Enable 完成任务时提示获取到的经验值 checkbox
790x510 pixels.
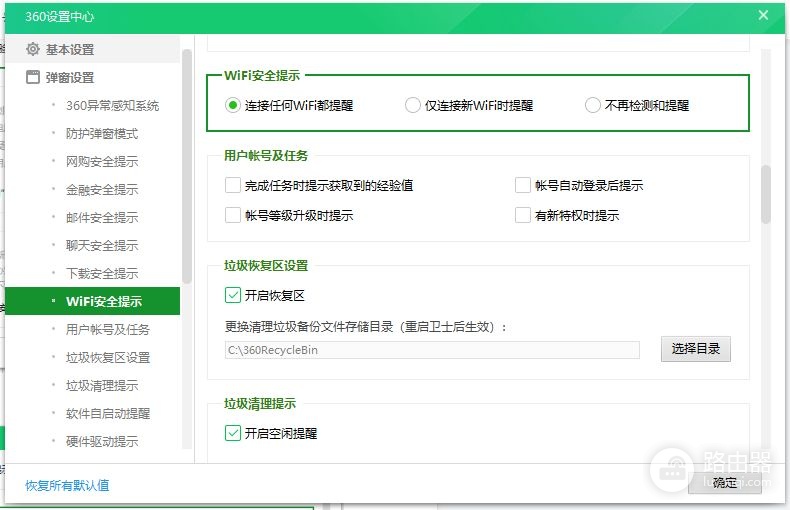click(x=233, y=185)
